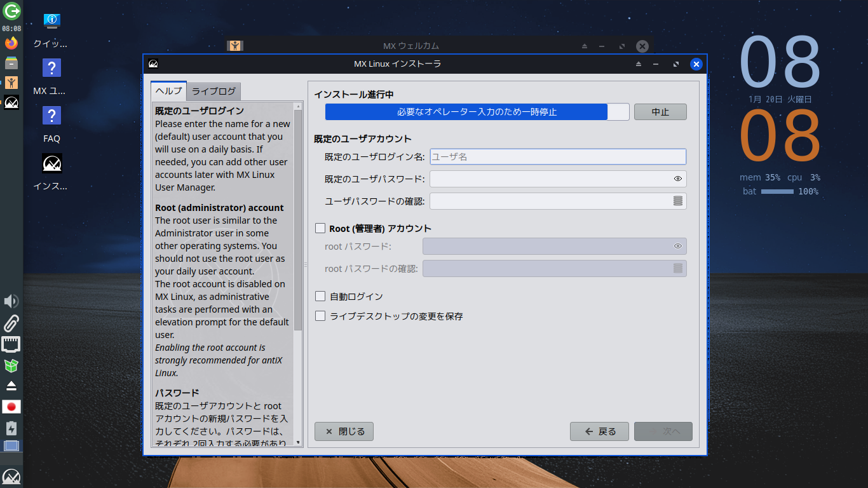Click the root パスワードの確認 field
Screen dimensions: 868x488
click(554, 268)
